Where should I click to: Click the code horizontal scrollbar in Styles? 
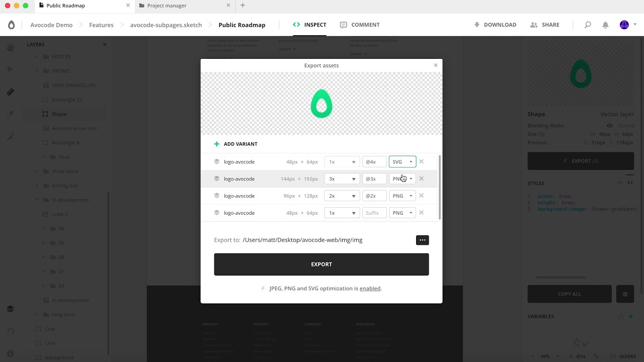pos(561,277)
